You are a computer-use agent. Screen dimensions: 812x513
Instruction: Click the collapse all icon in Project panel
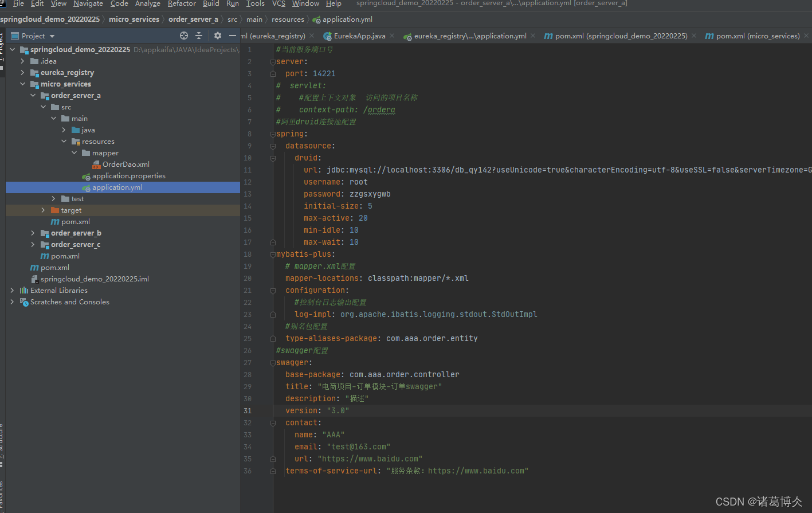(x=199, y=36)
